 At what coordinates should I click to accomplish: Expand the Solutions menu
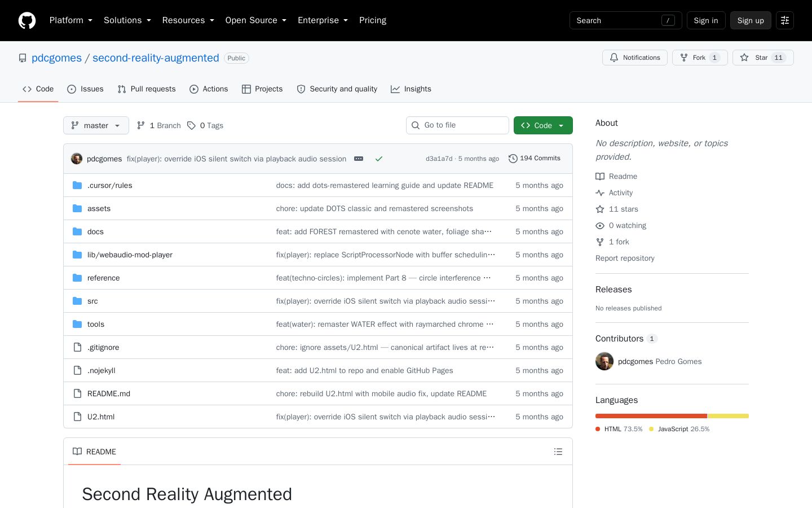click(127, 20)
